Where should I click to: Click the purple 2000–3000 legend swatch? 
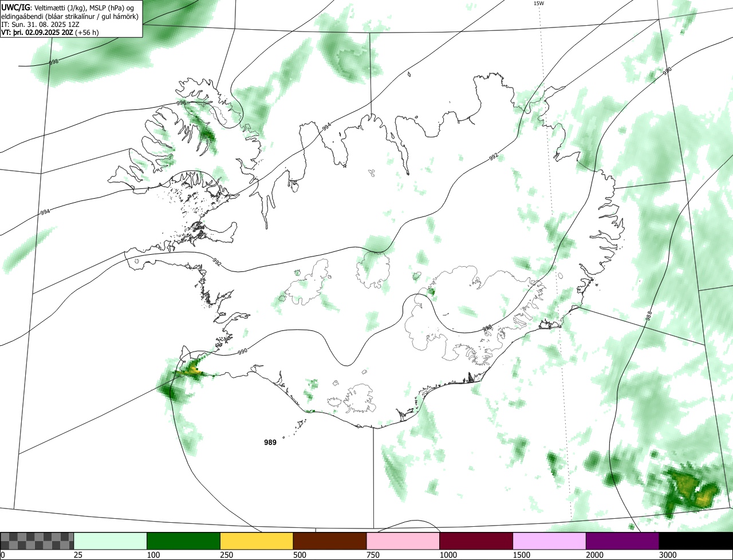(x=622, y=541)
